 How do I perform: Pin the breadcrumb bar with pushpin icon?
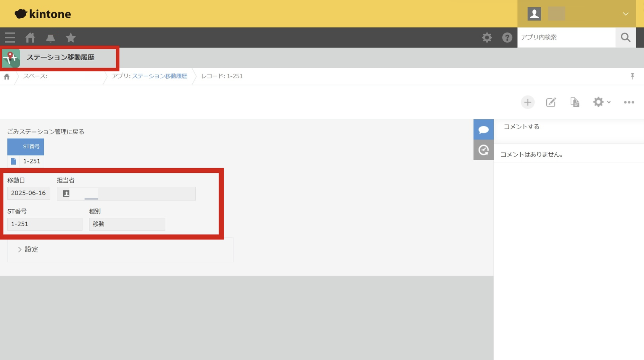click(632, 76)
